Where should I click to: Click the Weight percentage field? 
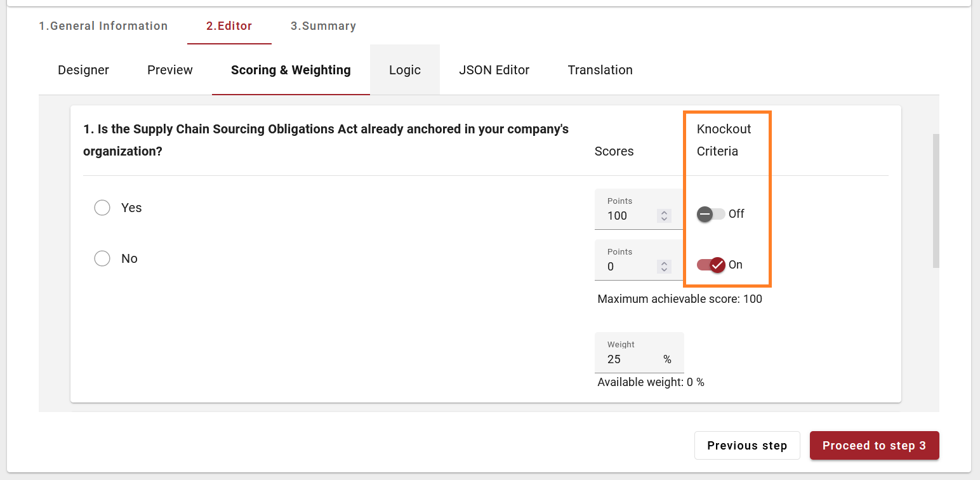[x=632, y=359]
